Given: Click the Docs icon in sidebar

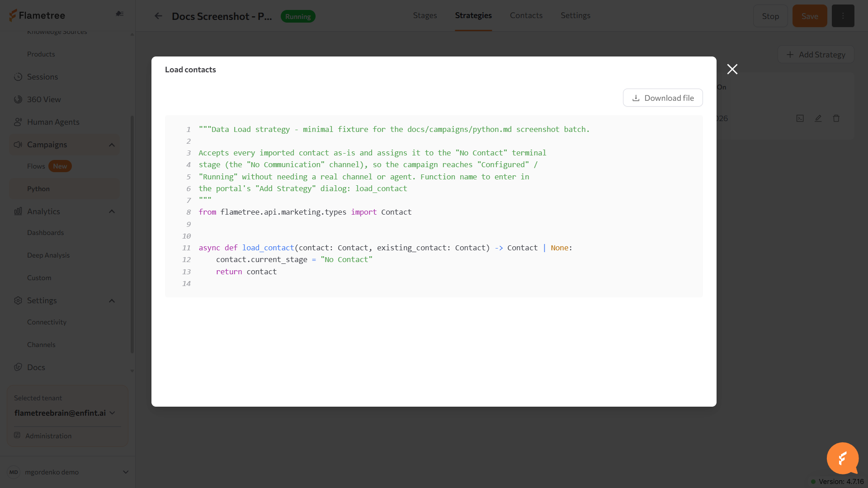Looking at the screenshot, I should pos(18,367).
